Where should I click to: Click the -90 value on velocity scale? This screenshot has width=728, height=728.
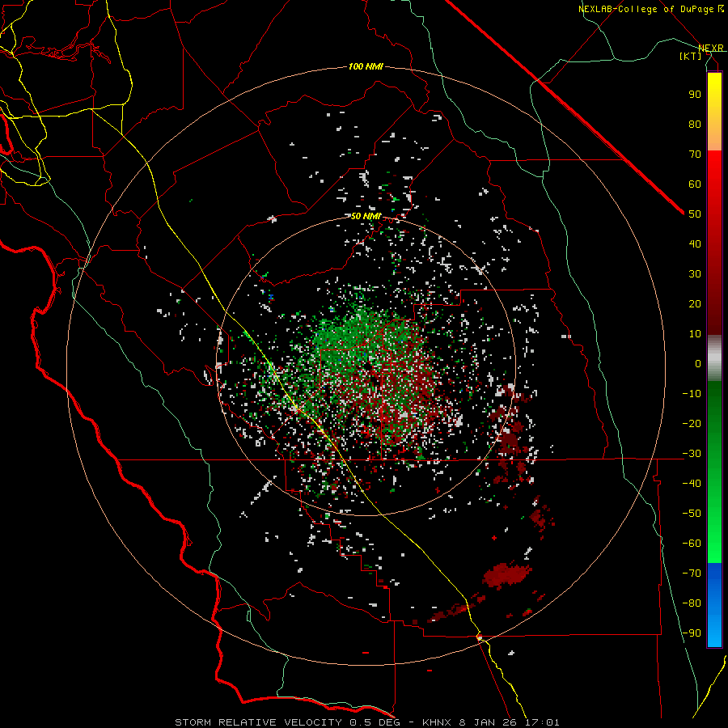[x=692, y=633]
